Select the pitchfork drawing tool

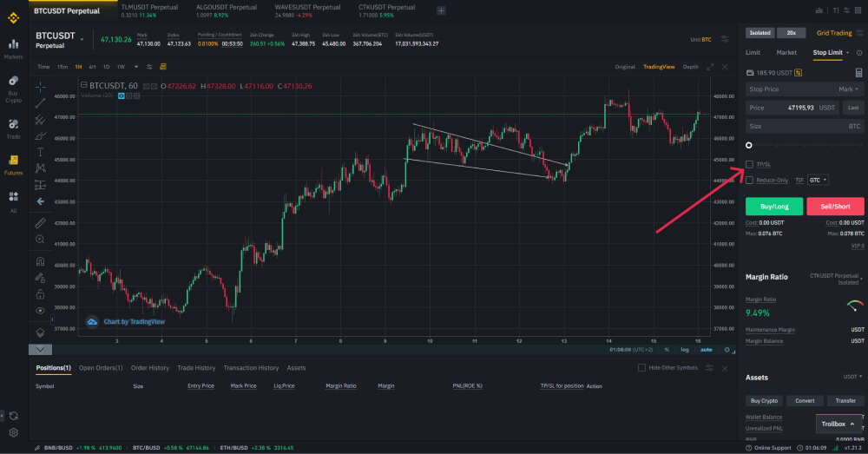(41, 120)
